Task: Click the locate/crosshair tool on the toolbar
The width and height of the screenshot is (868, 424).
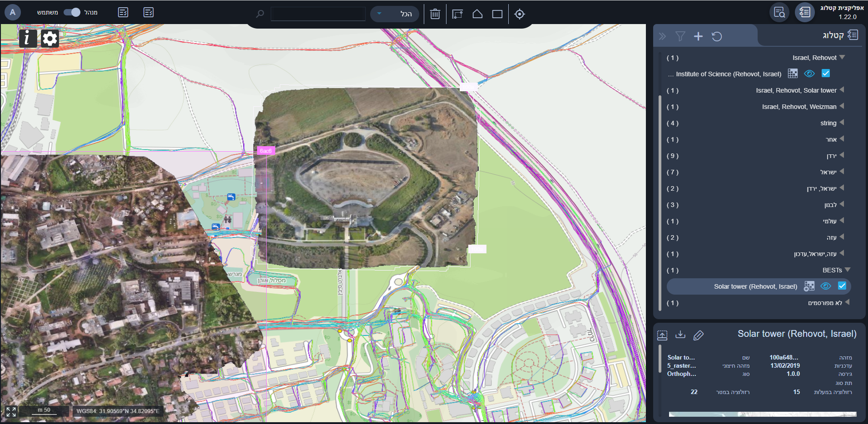Action: pyautogui.click(x=520, y=14)
